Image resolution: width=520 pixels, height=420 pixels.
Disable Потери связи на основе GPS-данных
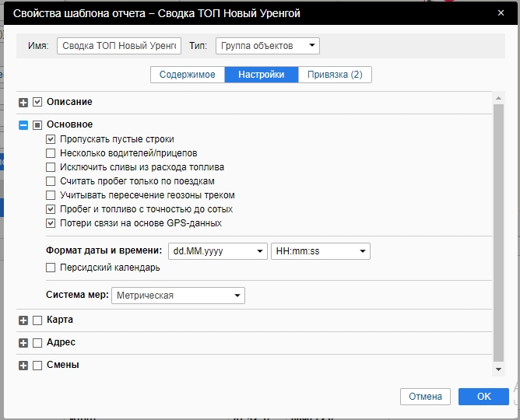[x=51, y=223]
